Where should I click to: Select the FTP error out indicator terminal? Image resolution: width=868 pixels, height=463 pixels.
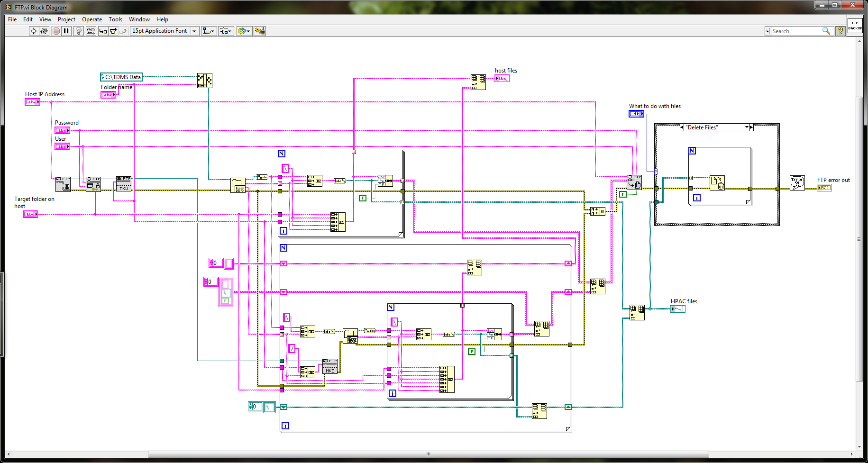point(824,188)
